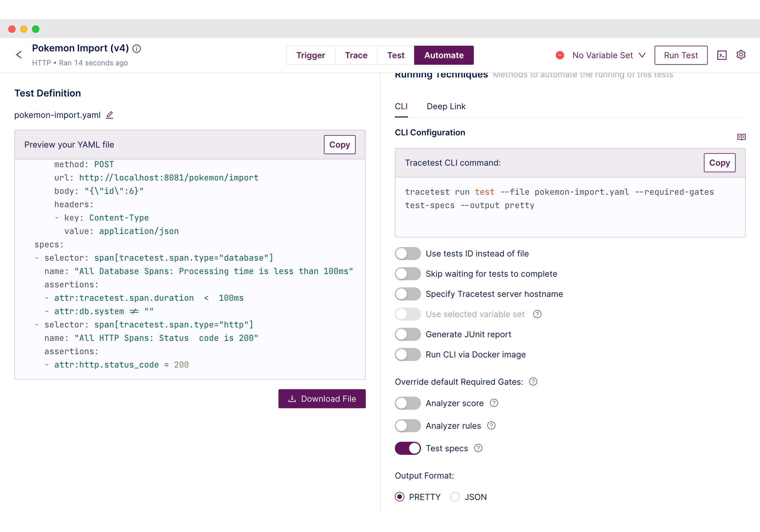The width and height of the screenshot is (760, 532).
Task: Open the No Variable Set dropdown
Action: point(609,55)
